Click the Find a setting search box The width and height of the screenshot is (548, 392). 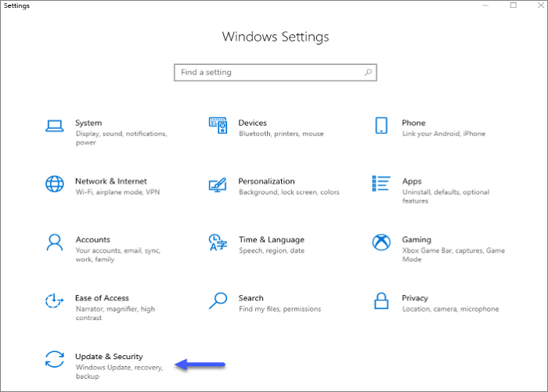[270, 72]
